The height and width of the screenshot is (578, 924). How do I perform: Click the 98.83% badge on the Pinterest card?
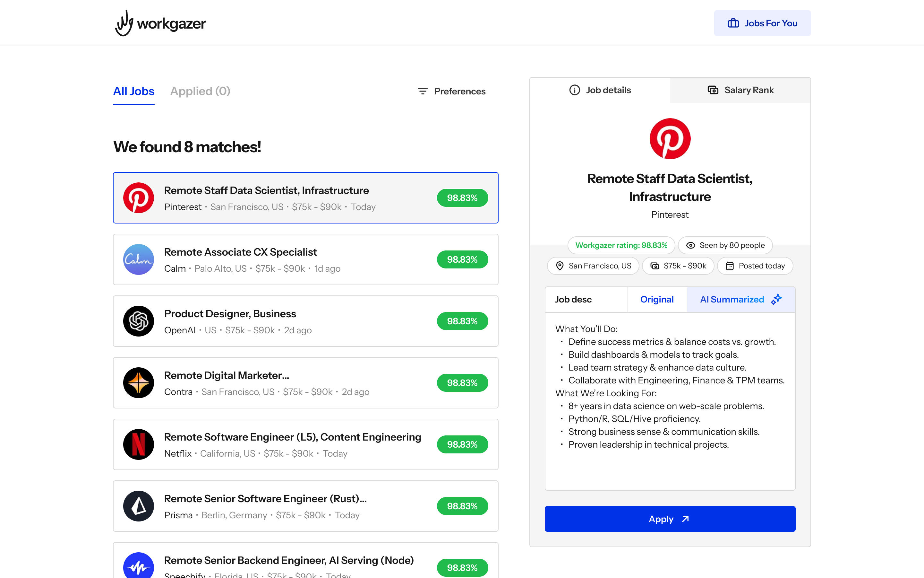(x=462, y=198)
